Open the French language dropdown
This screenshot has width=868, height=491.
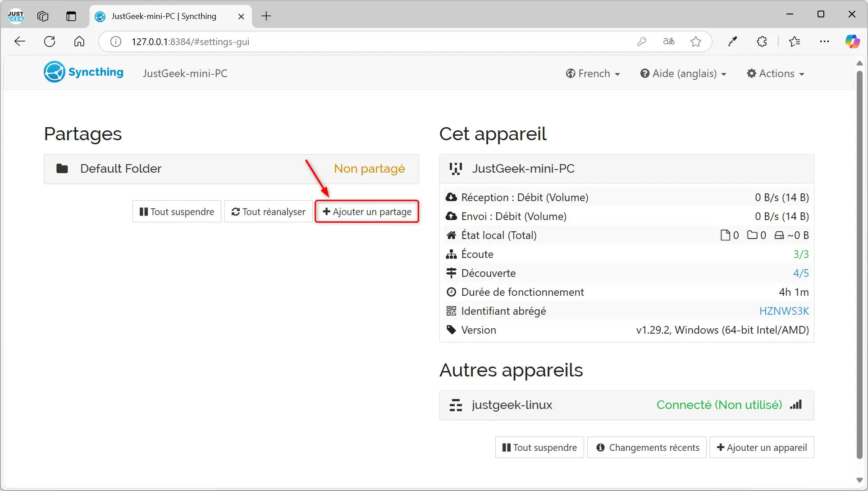coord(593,73)
